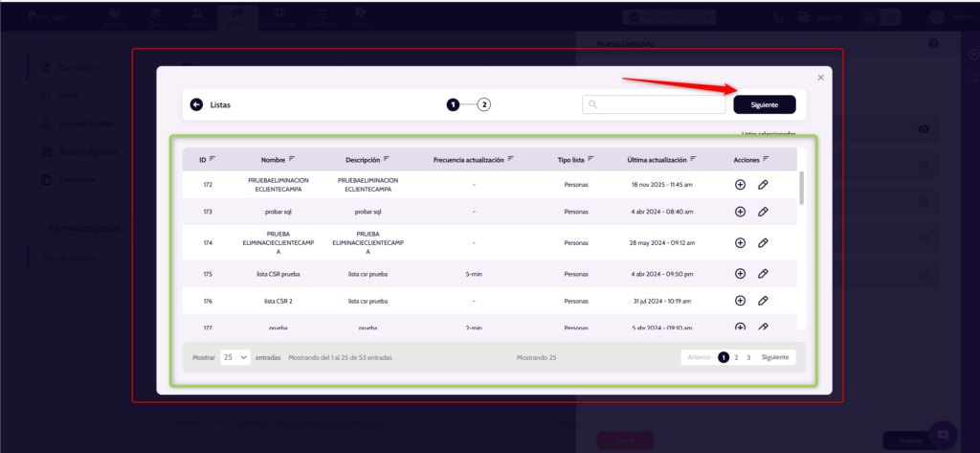Jump to step 2 in the wizard
980x453 pixels.
[x=484, y=104]
